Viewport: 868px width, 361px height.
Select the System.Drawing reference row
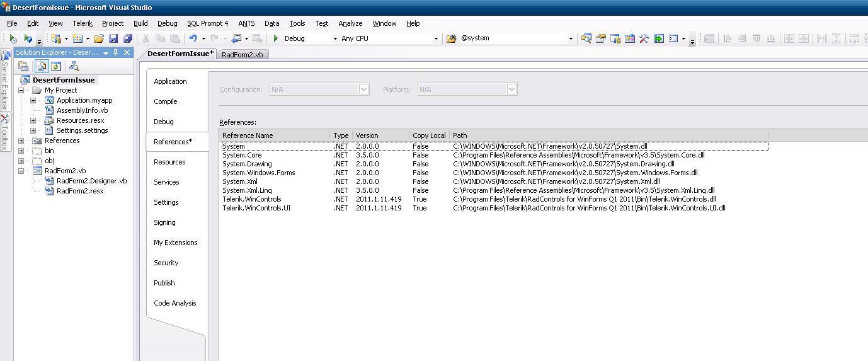[494, 164]
